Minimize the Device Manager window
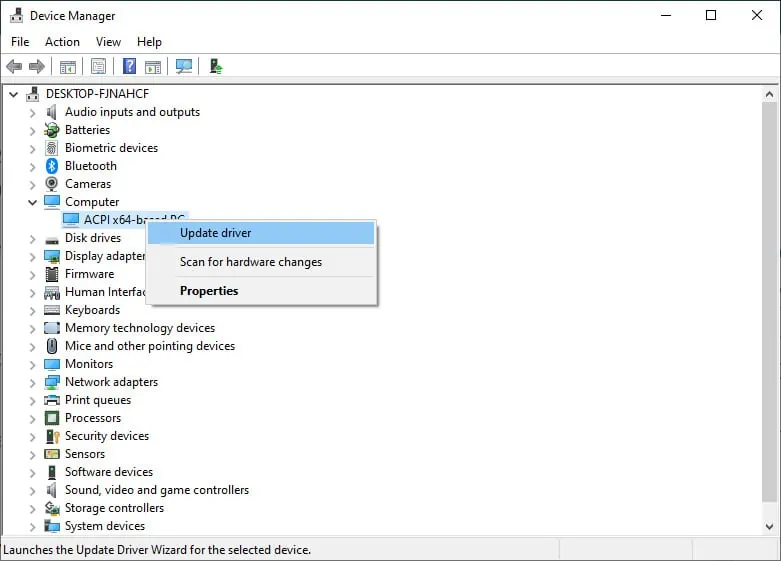The image size is (781, 561). (x=665, y=15)
